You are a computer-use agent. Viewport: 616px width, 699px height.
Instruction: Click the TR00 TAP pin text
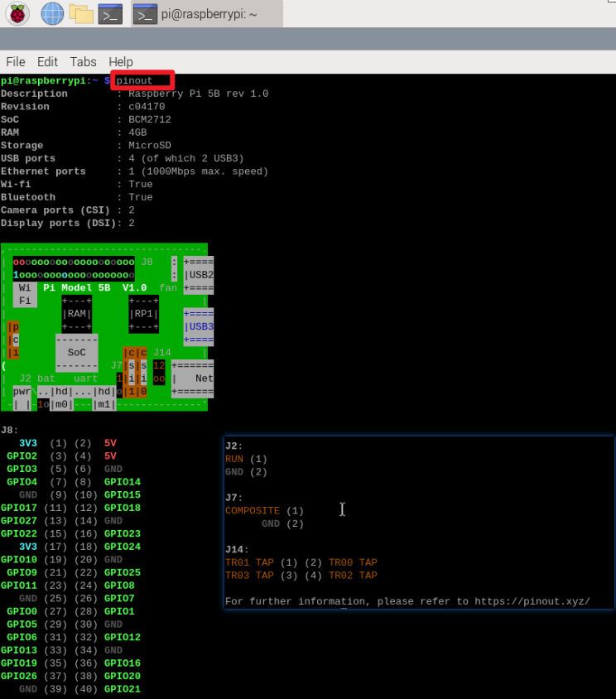click(353, 562)
